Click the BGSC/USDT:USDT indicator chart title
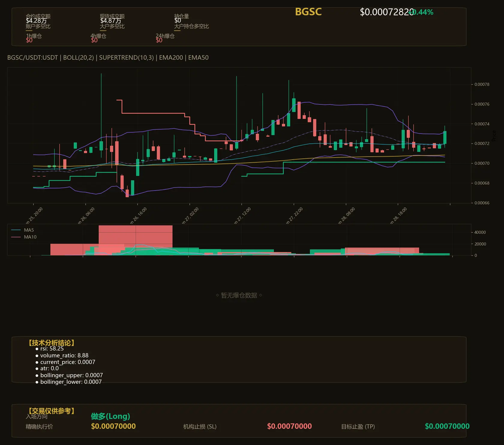 (x=108, y=58)
